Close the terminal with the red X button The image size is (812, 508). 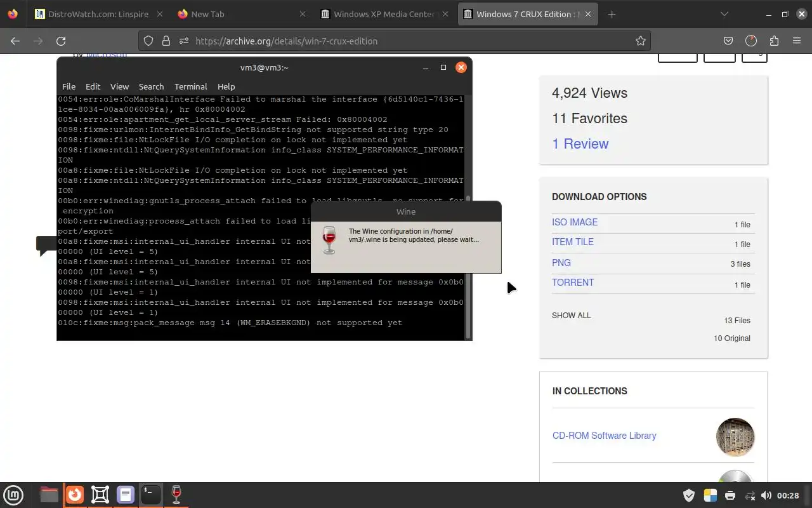[461, 67]
